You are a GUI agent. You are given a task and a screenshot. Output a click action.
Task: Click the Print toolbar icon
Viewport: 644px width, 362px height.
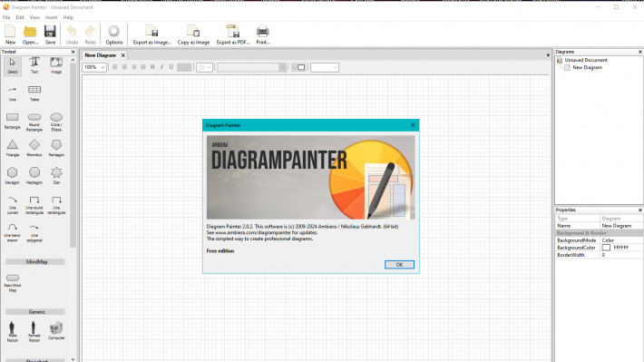pyautogui.click(x=263, y=34)
